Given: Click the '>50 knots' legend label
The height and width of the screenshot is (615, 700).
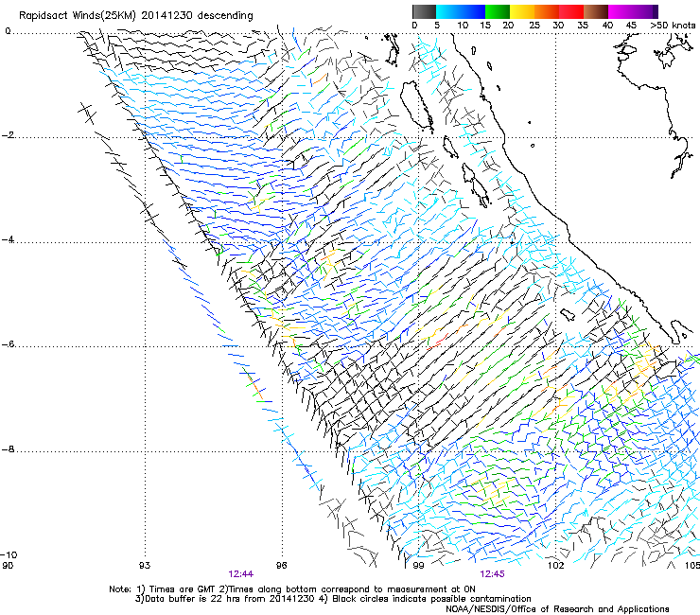Looking at the screenshot, I should [673, 26].
